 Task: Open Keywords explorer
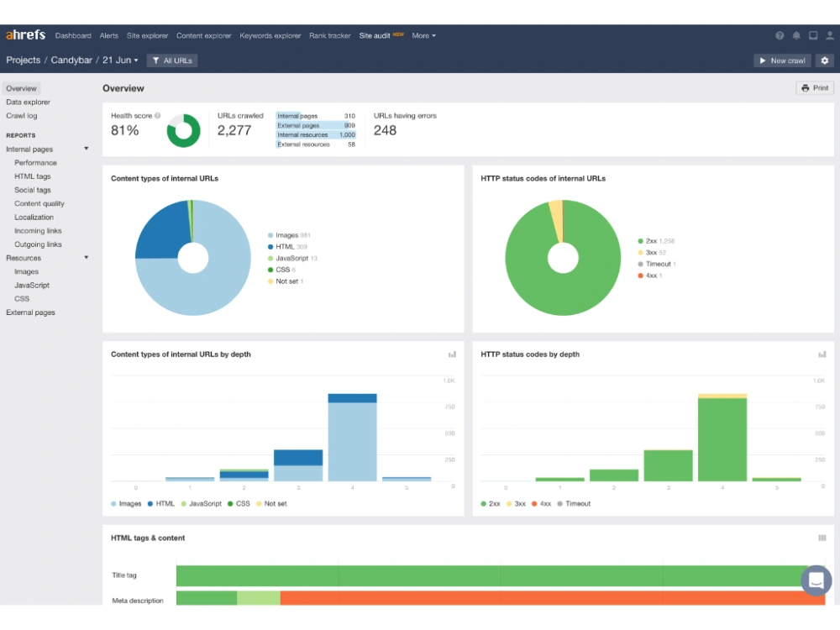270,35
